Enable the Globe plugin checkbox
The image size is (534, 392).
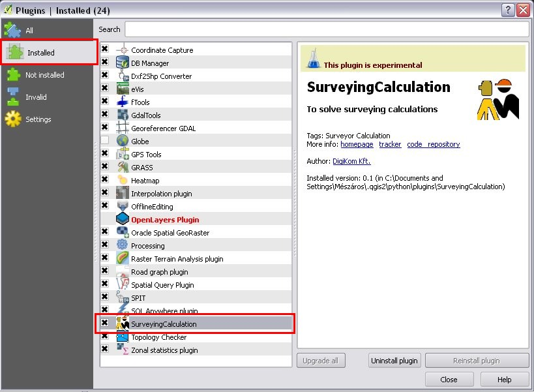coord(104,141)
